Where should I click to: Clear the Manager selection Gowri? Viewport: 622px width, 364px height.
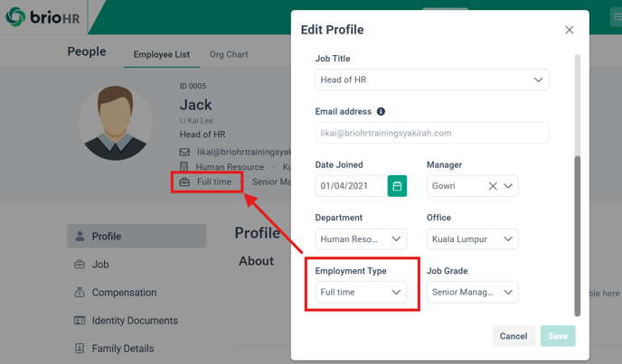(493, 186)
